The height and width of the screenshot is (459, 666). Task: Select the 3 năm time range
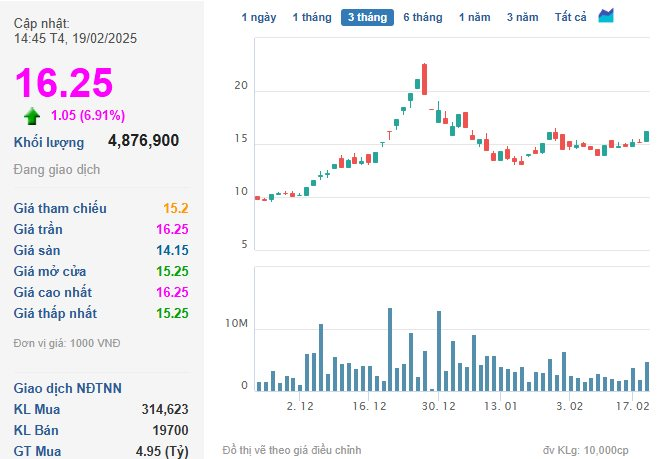tap(522, 17)
